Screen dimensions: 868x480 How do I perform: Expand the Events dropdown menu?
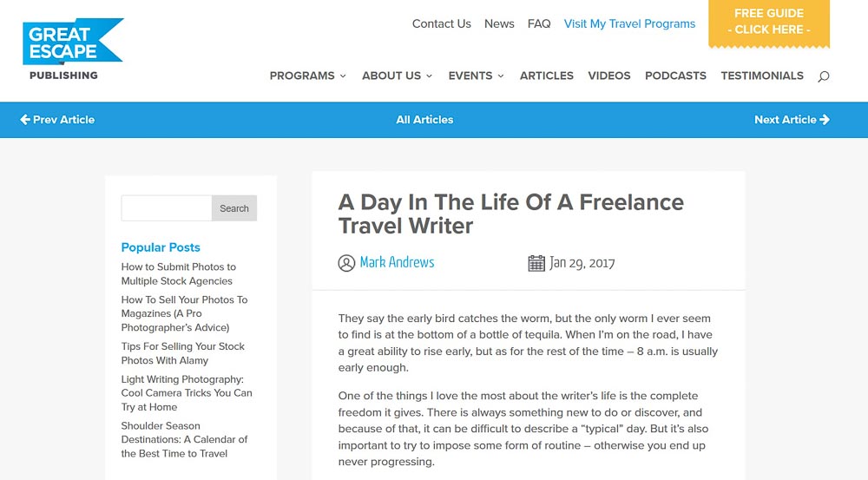(x=476, y=76)
